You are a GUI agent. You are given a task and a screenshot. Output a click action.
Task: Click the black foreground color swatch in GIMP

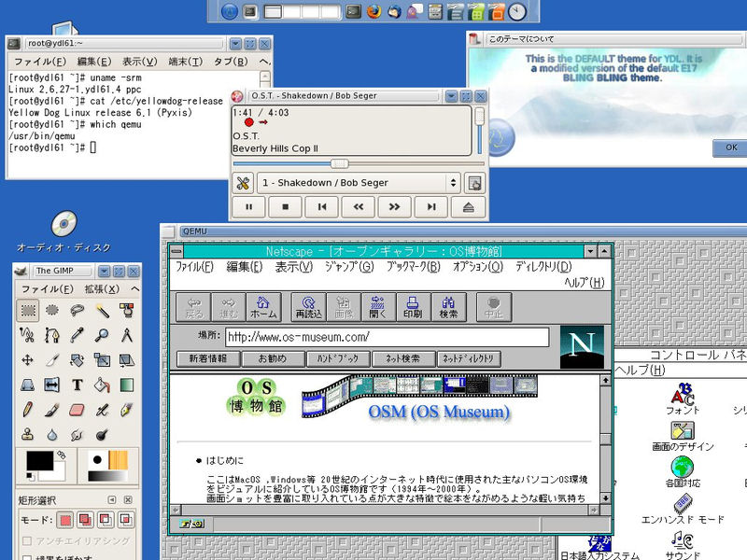(40, 461)
